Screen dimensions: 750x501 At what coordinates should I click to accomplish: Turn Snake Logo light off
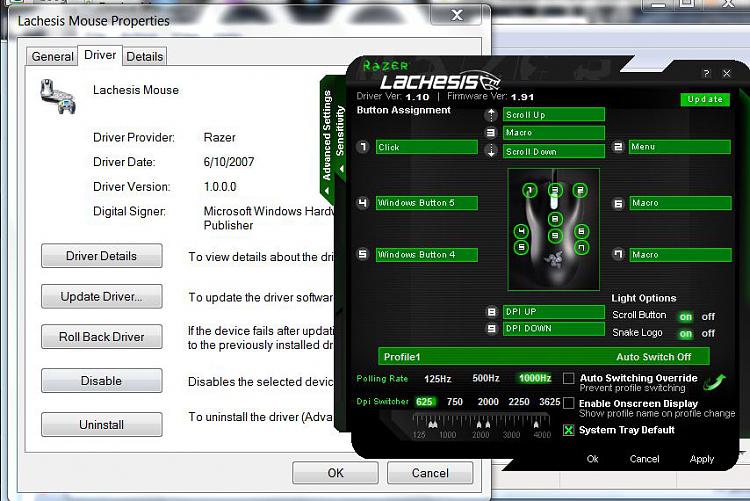tap(708, 334)
